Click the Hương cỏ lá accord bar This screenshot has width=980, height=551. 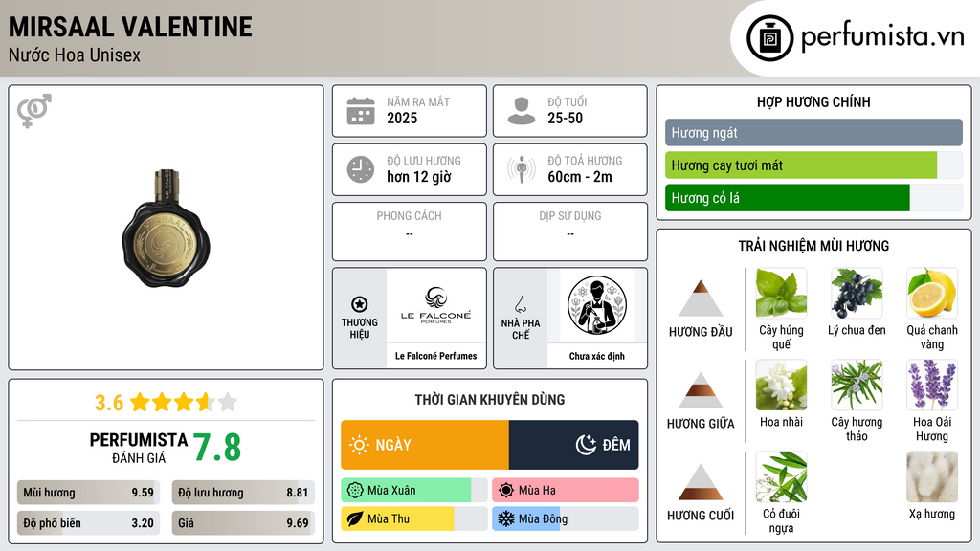click(x=813, y=197)
